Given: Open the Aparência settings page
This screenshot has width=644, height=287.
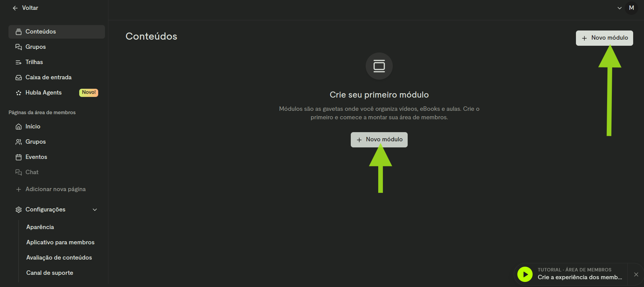Looking at the screenshot, I should point(40,227).
